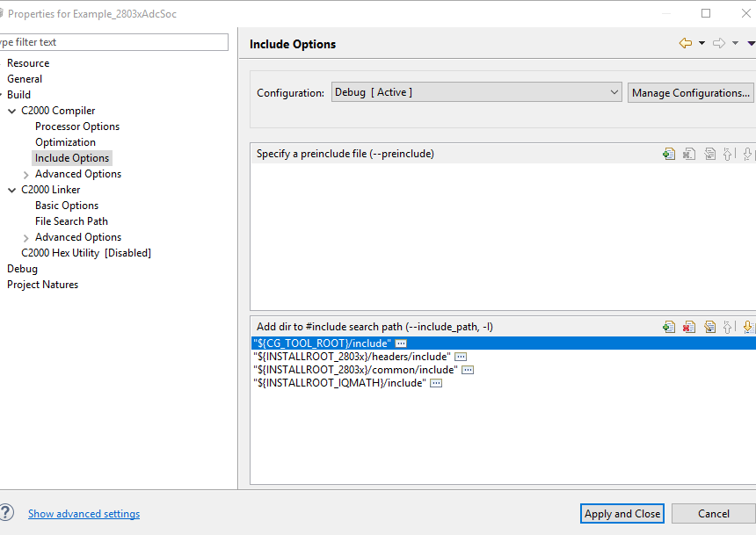
Task: Collapse the C2000 Linker tree node
Action: click(12, 190)
